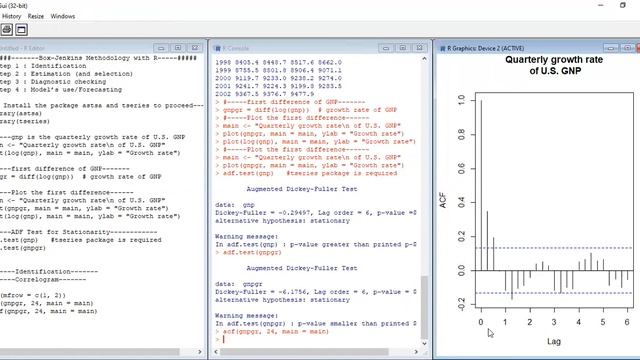The width and height of the screenshot is (640, 360).
Task: Minimize the main RGui window
Action: click(x=600, y=5)
